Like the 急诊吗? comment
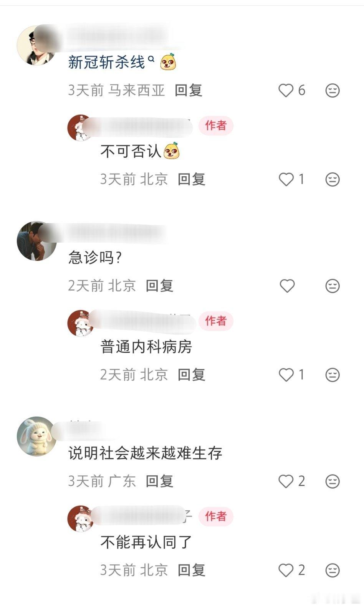 pos(287,286)
